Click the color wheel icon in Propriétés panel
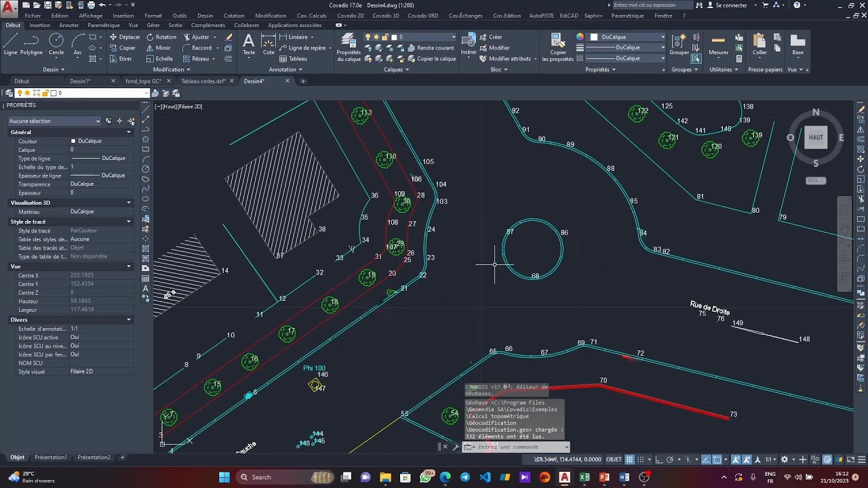The height and width of the screenshot is (488, 868). pyautogui.click(x=580, y=37)
